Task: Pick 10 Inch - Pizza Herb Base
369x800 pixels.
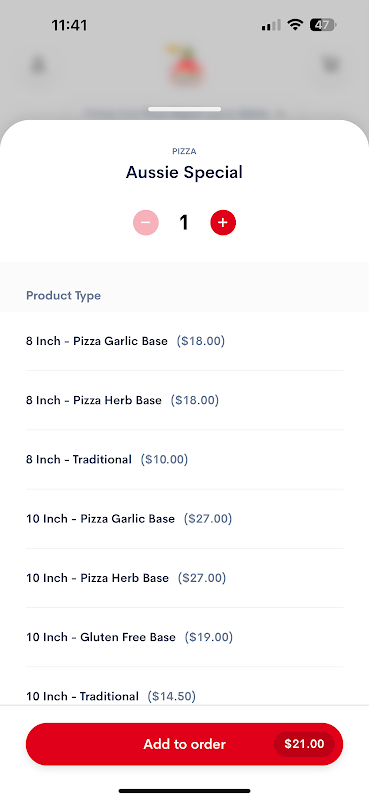Action: 184,578
